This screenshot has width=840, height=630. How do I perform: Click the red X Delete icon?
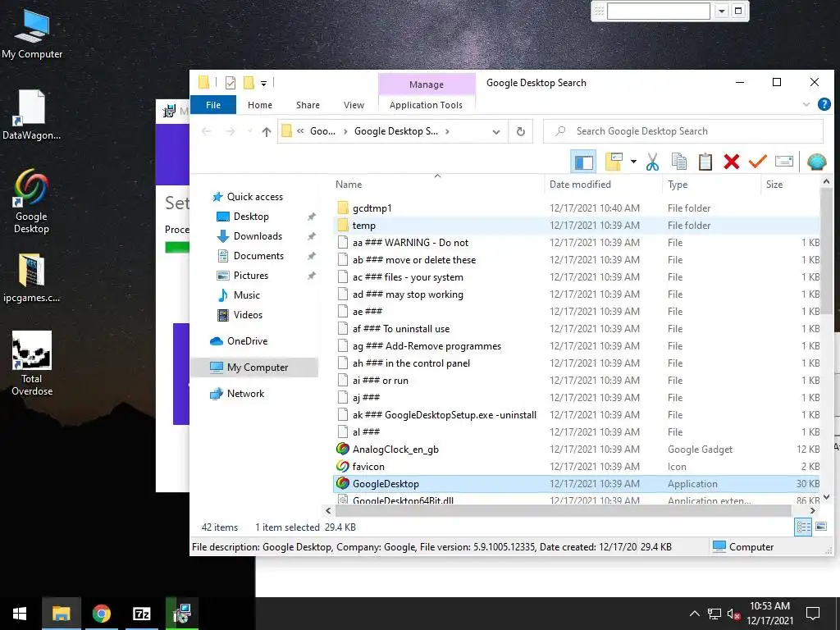(x=731, y=162)
